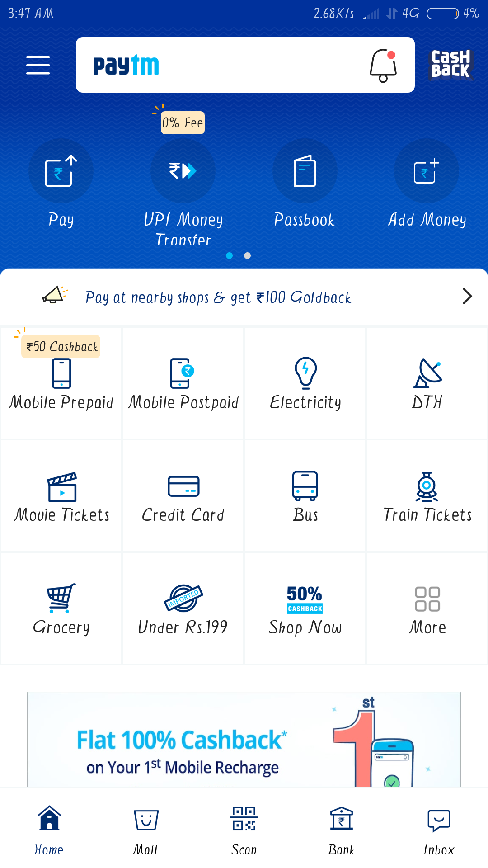Open the hamburger navigation menu

point(38,65)
